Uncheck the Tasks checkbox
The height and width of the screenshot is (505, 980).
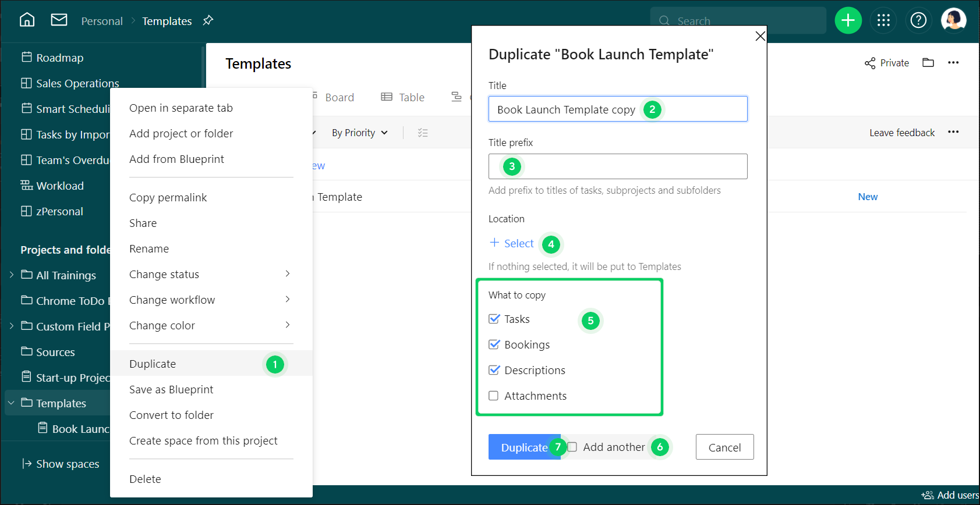494,319
